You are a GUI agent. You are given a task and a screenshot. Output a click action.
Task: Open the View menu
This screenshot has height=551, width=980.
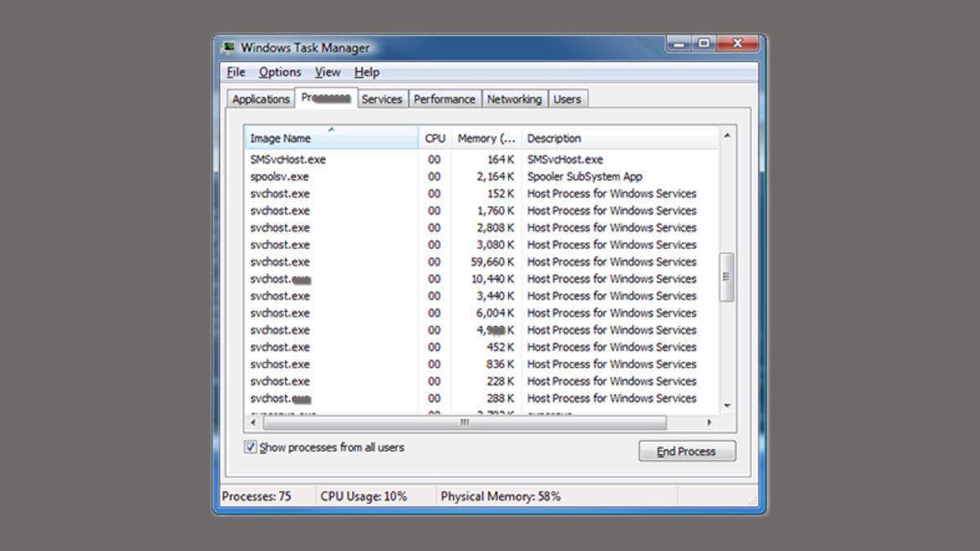click(x=327, y=72)
